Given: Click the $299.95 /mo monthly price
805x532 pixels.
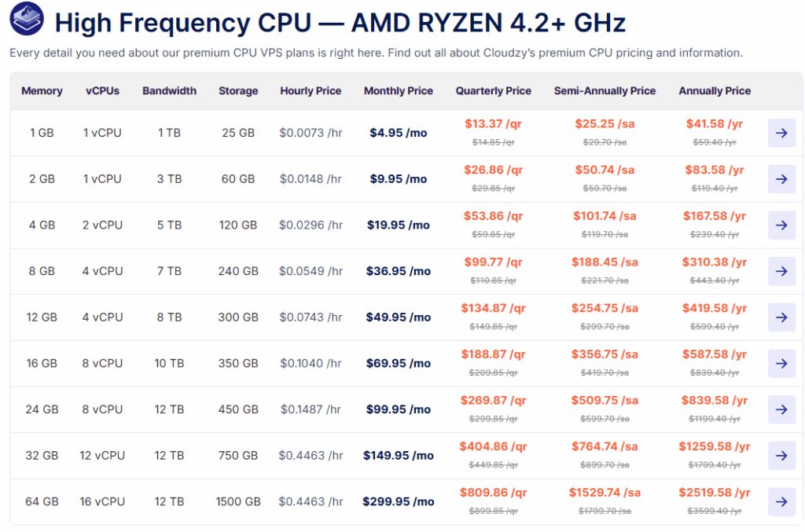Looking at the screenshot, I should coord(398,502).
